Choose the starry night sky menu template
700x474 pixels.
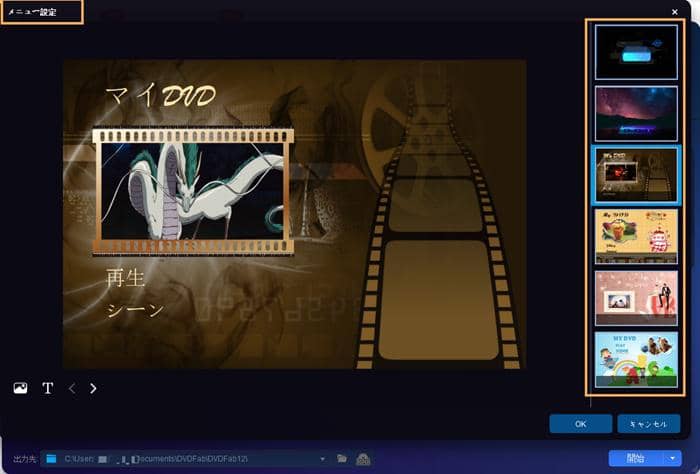coord(636,114)
